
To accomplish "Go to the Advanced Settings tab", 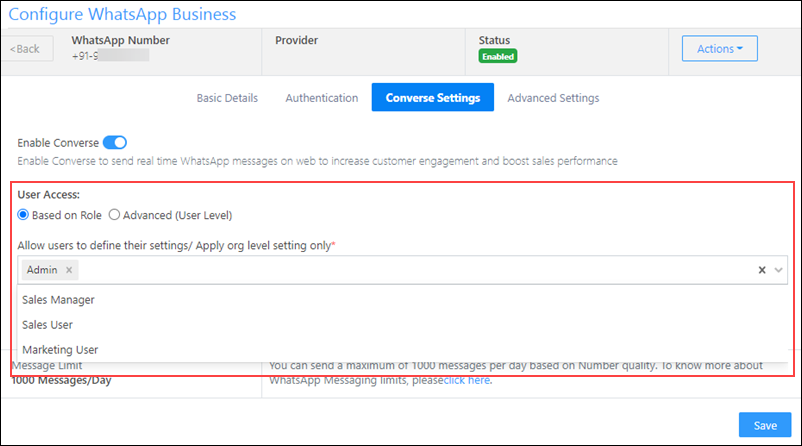I will point(553,98).
